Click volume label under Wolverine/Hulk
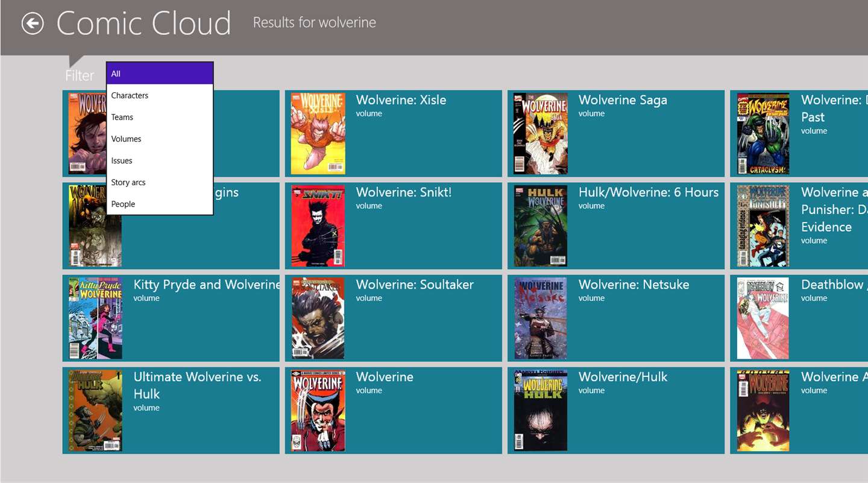The height and width of the screenshot is (483, 868). (591, 390)
